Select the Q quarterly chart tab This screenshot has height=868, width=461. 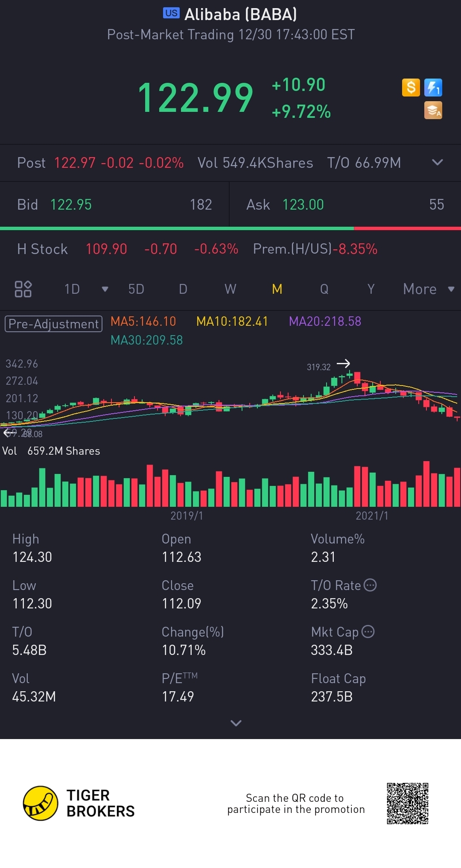(324, 289)
